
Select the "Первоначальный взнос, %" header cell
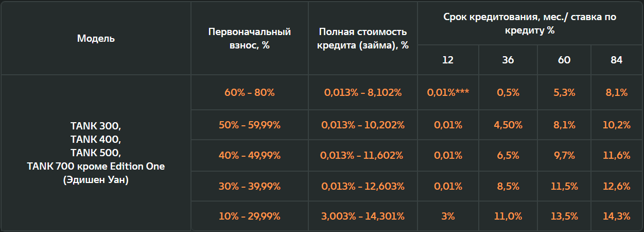pos(250,38)
